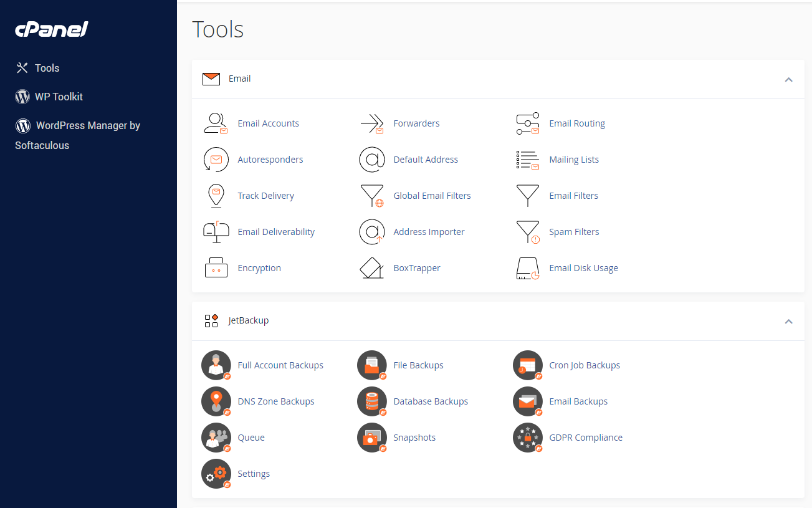Open the JetBackup Settings link
Viewport: 812px width, 508px height.
tap(254, 474)
